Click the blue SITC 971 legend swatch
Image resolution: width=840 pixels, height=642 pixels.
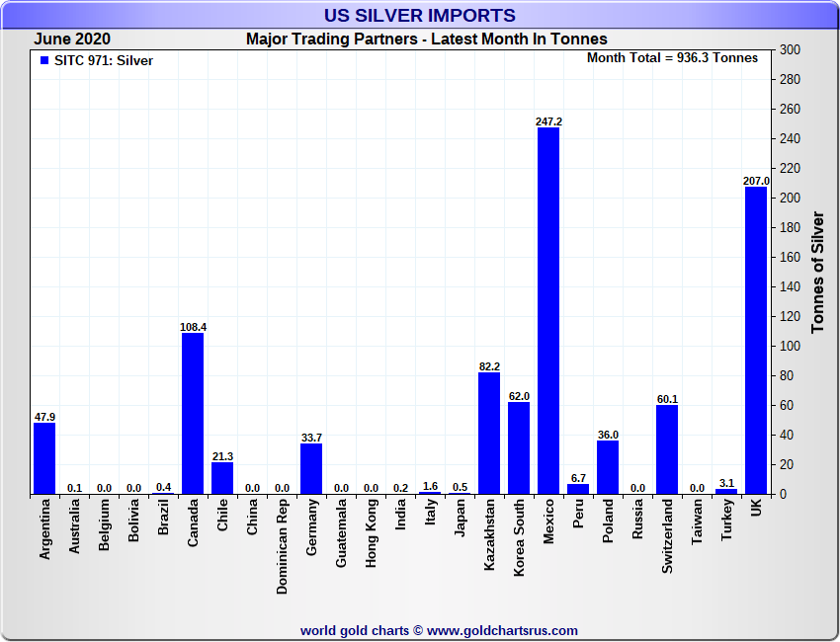click(x=44, y=60)
